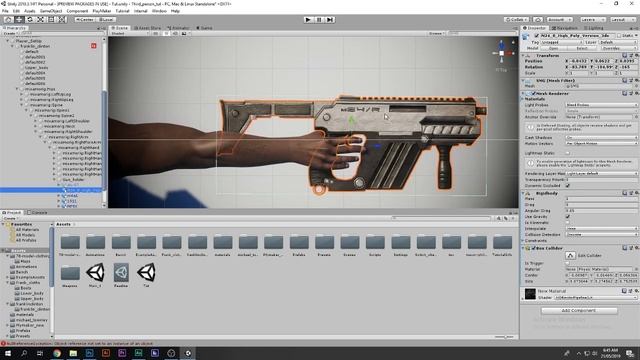Viewport: 640px width, 360px height.
Task: Select the Move tool in the toolbar
Action: (x=19, y=19)
